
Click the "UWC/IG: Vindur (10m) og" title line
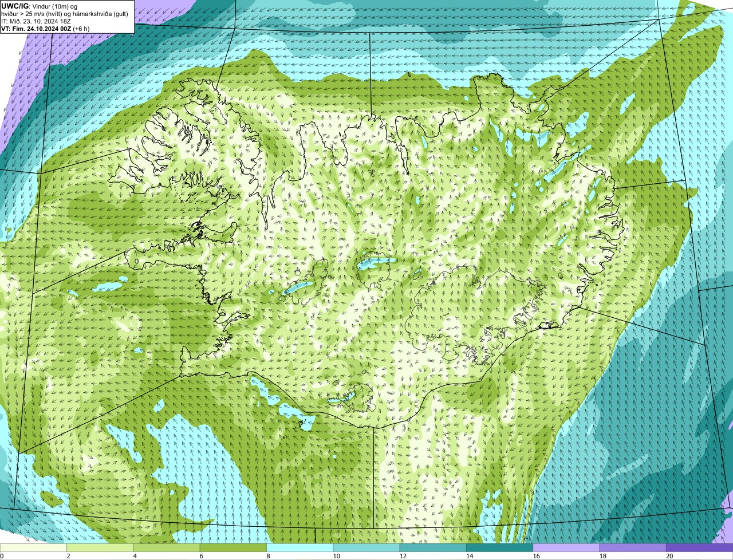40,6
